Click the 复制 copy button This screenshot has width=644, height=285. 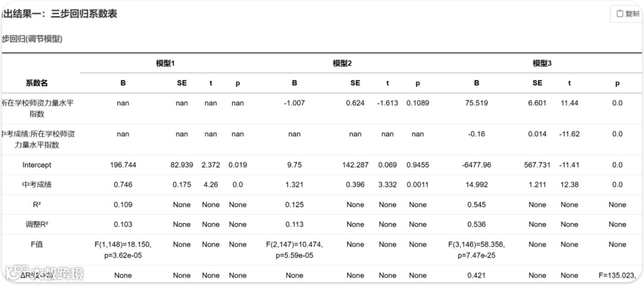[627, 14]
